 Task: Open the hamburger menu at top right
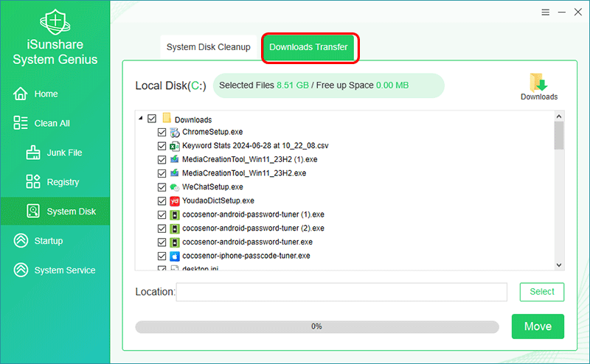545,13
